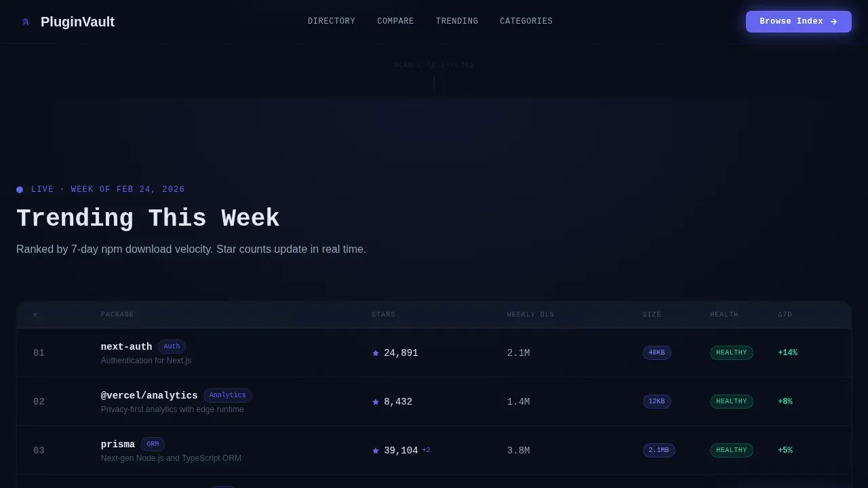Image resolution: width=868 pixels, height=488 pixels.
Task: Click the +2 stars increment next to prisma
Action: [x=426, y=450]
